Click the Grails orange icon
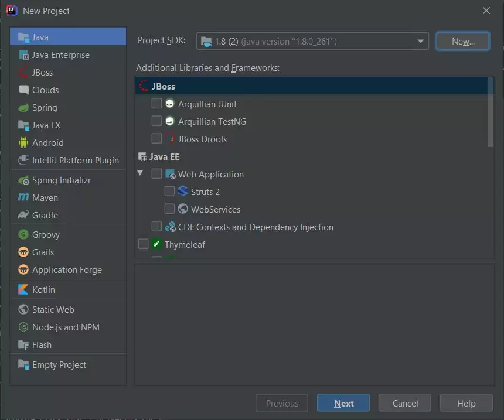Image resolution: width=504 pixels, height=420 pixels. [x=23, y=252]
